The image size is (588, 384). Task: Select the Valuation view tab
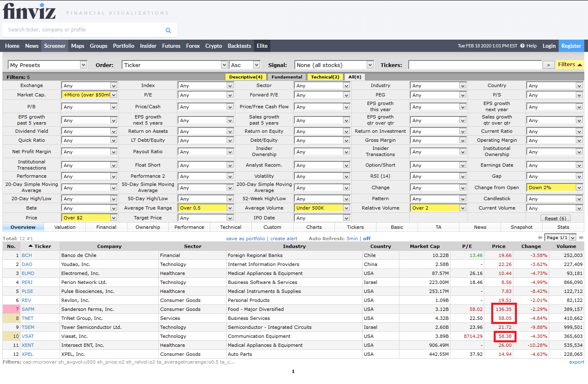point(65,227)
